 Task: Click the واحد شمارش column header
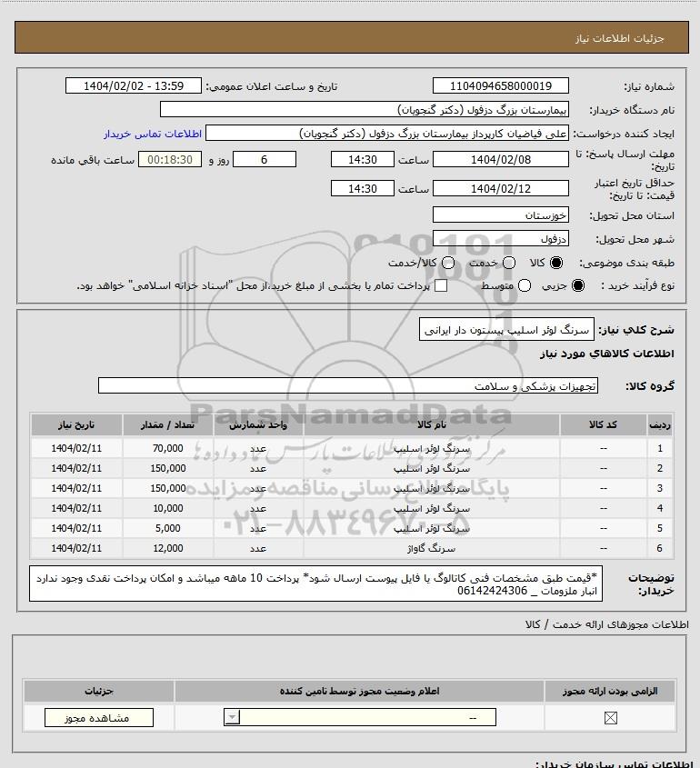point(258,424)
